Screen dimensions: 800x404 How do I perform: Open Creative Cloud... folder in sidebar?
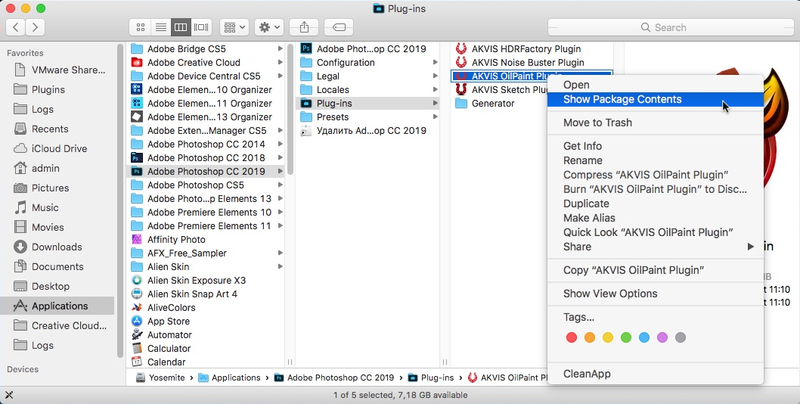60,325
